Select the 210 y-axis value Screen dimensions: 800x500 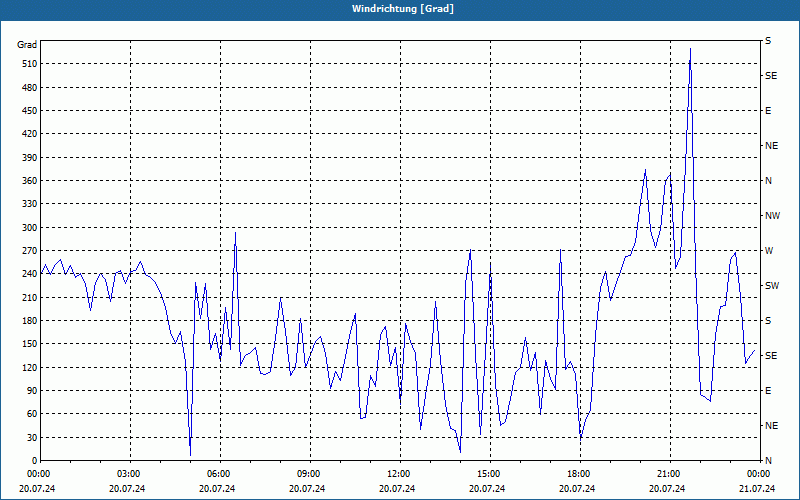29,297
